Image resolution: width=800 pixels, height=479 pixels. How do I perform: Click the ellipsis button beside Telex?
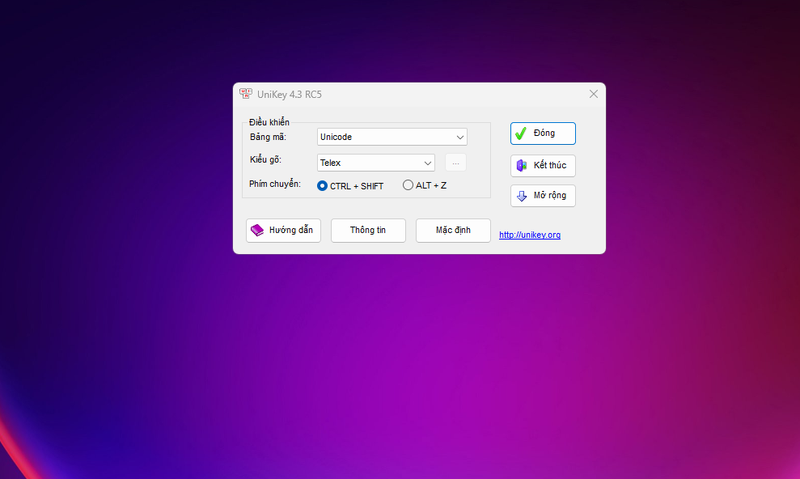[x=456, y=163]
